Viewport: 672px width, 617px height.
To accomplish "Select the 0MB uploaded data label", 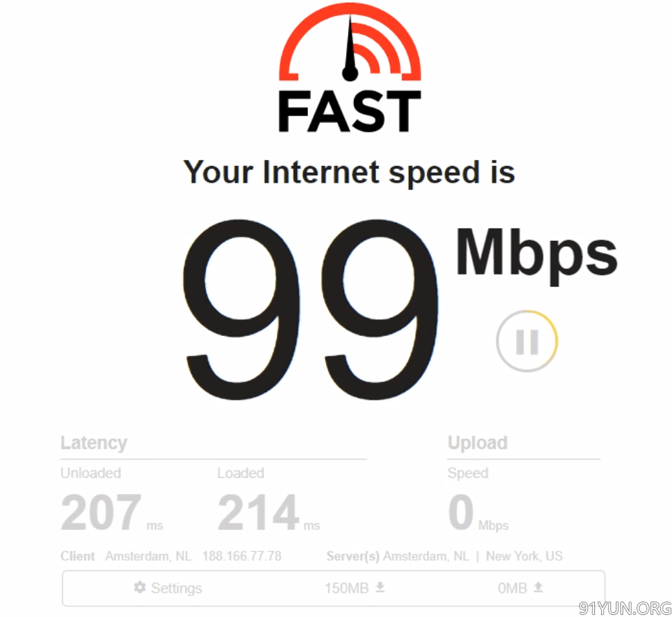I will click(x=512, y=588).
